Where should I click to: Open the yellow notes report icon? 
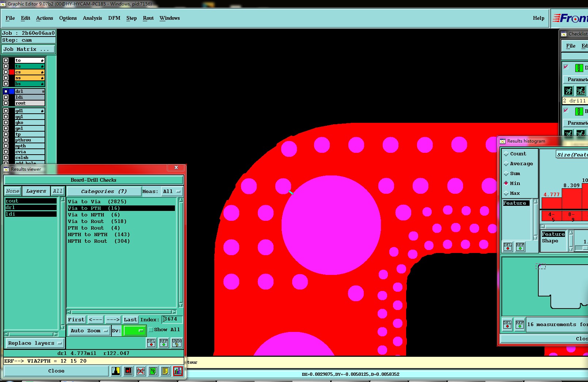coord(165,371)
